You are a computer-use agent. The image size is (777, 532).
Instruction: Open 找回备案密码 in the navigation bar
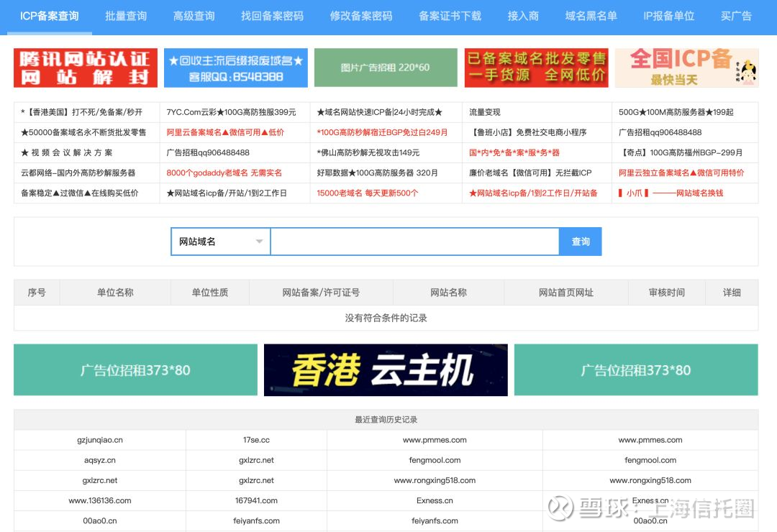pyautogui.click(x=272, y=16)
